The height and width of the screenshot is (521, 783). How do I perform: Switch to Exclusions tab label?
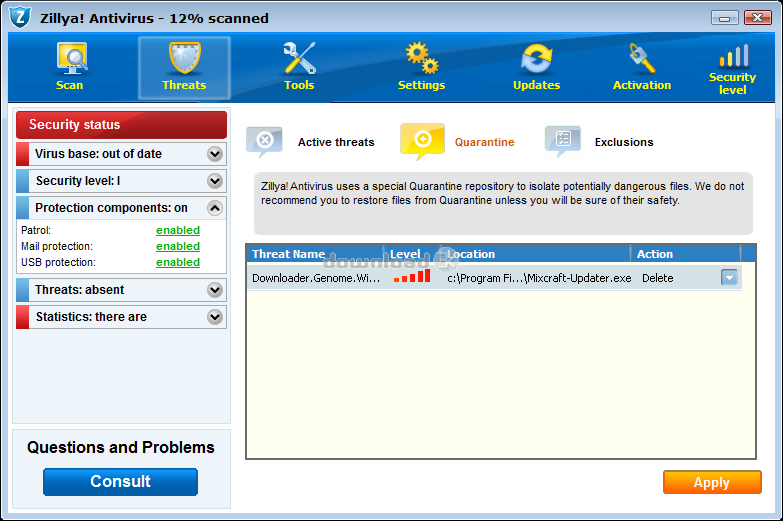click(624, 142)
